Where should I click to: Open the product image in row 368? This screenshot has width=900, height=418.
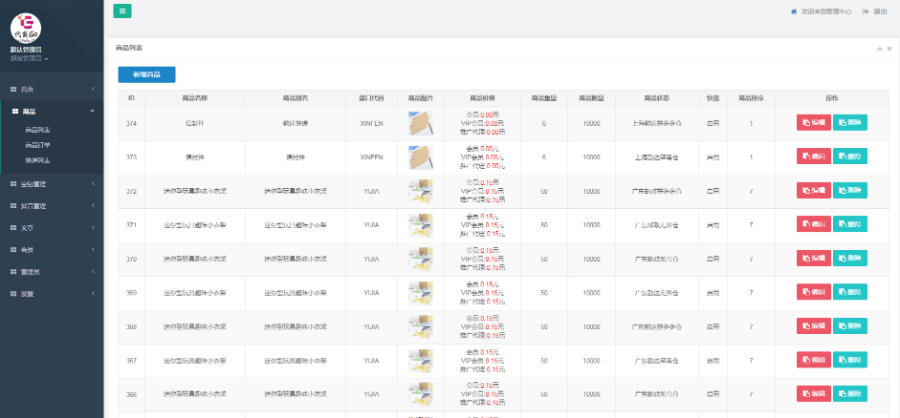point(421,327)
